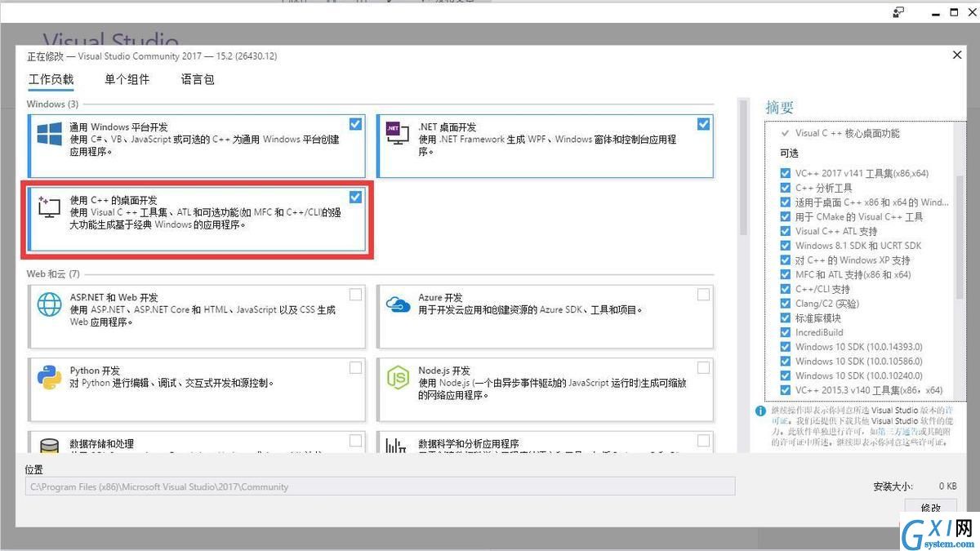Close the 正在修改 dialog with the X
This screenshot has height=551, width=980.
click(957, 55)
